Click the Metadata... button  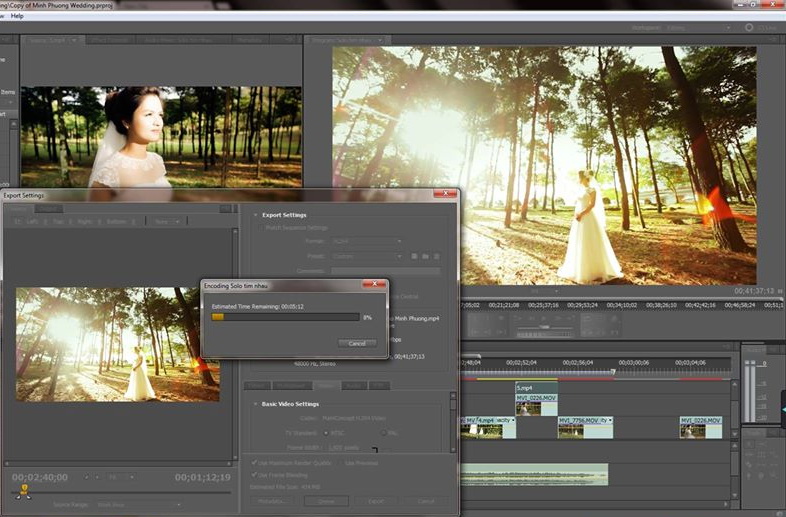274,501
